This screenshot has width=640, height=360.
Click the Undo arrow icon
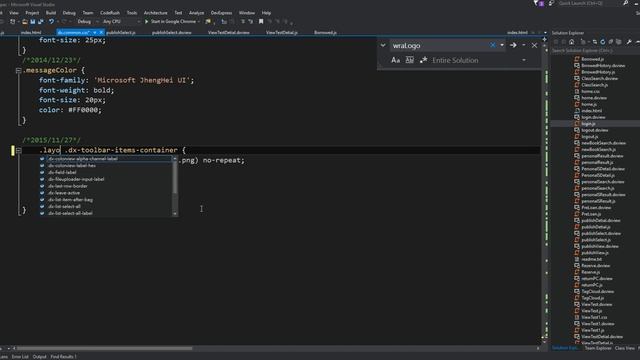pos(51,22)
